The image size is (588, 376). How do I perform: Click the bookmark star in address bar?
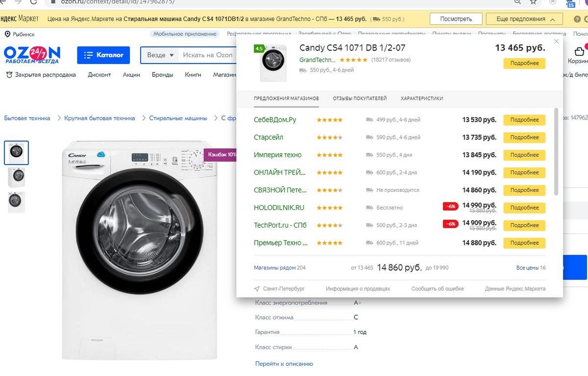tap(534, 2)
